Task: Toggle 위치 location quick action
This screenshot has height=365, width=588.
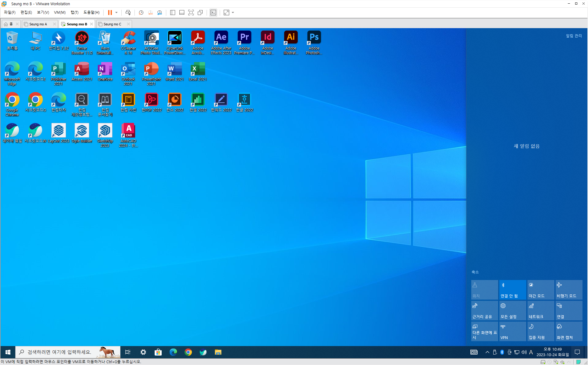Action: click(484, 290)
